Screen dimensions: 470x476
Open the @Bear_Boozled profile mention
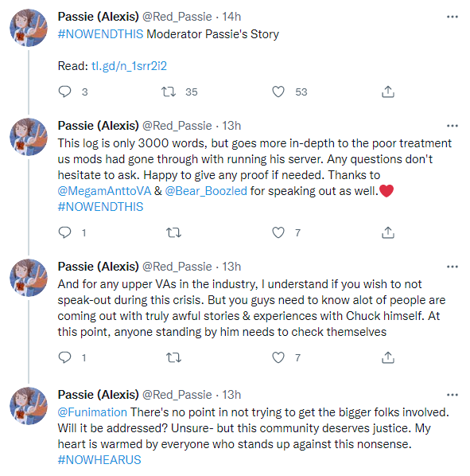tap(206, 191)
